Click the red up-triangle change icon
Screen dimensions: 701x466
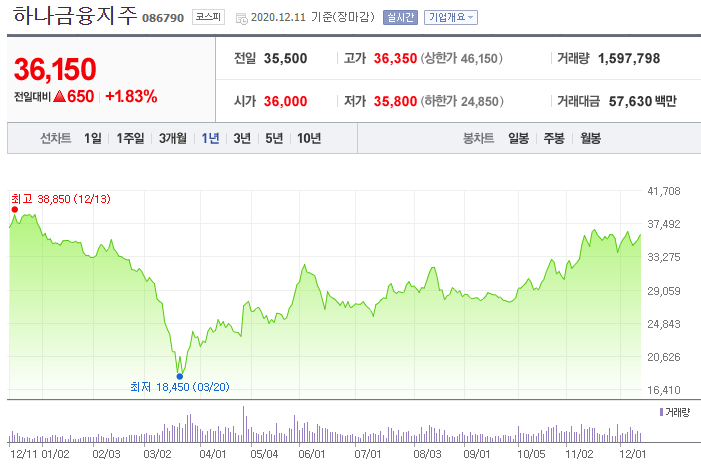(x=59, y=96)
